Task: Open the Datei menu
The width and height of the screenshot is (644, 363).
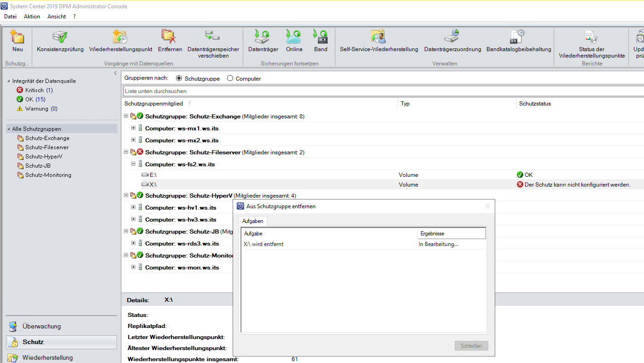Action: pos(10,17)
